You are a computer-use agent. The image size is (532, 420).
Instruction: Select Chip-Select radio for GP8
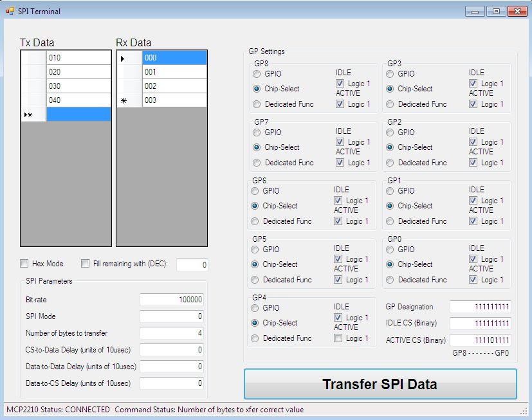point(257,89)
